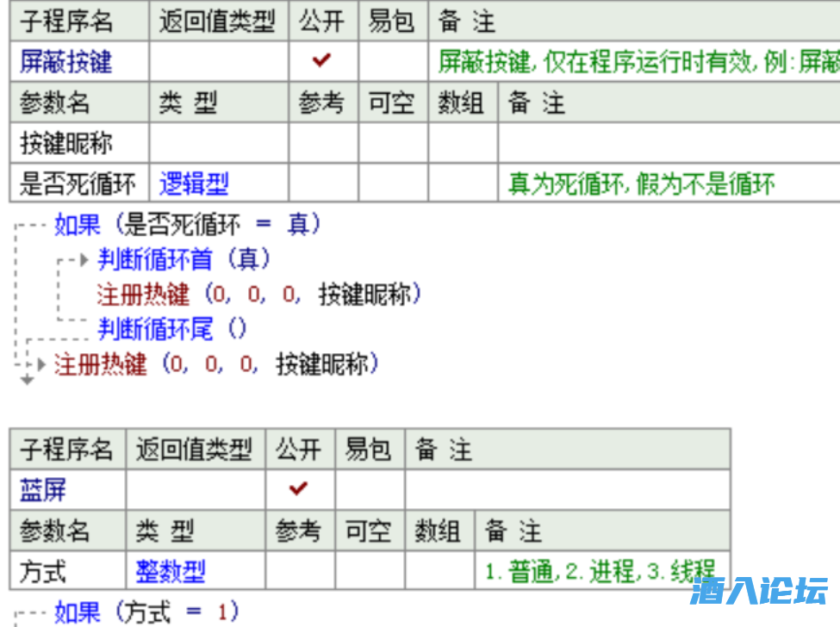Click the down arrow below the 如果 branch line
This screenshot has height=627, width=840.
[x=28, y=379]
